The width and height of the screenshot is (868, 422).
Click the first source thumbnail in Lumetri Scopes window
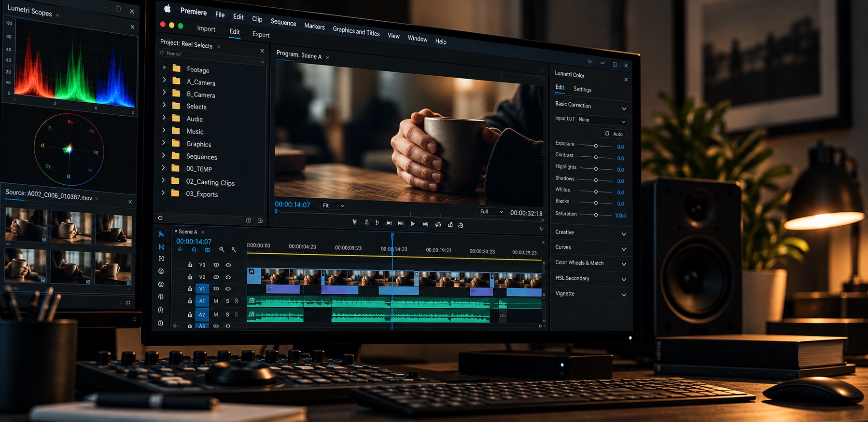pyautogui.click(x=26, y=225)
